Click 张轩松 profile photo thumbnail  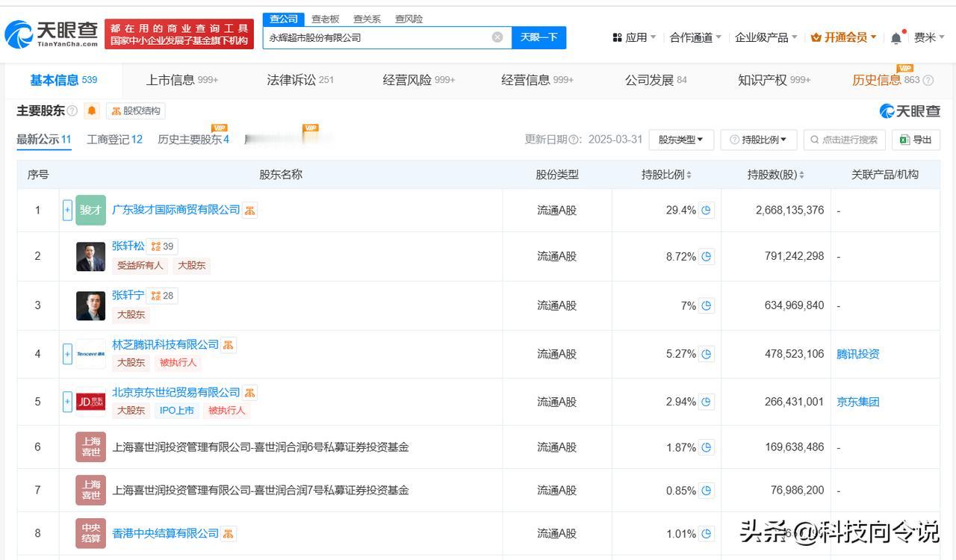(x=90, y=257)
